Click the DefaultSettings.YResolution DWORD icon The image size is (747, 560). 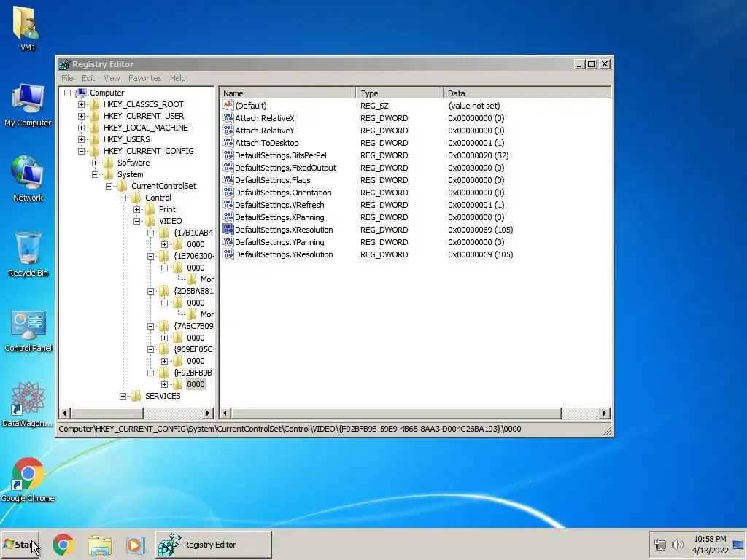pos(228,254)
